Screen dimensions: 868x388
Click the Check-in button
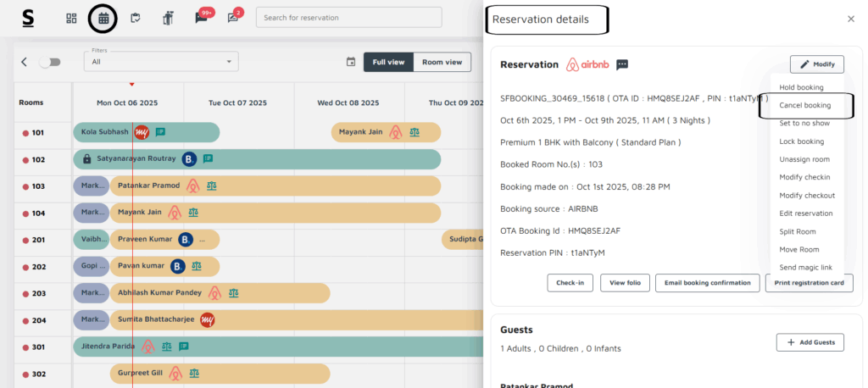570,283
